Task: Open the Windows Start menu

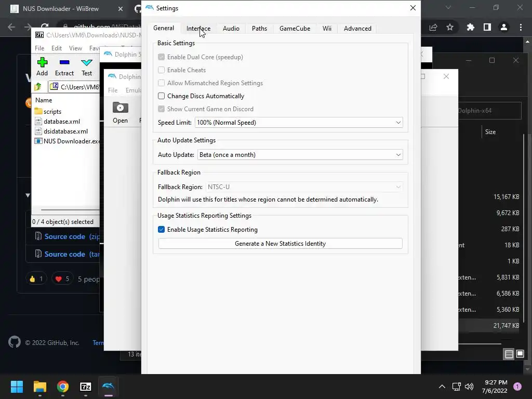Action: pos(17,387)
